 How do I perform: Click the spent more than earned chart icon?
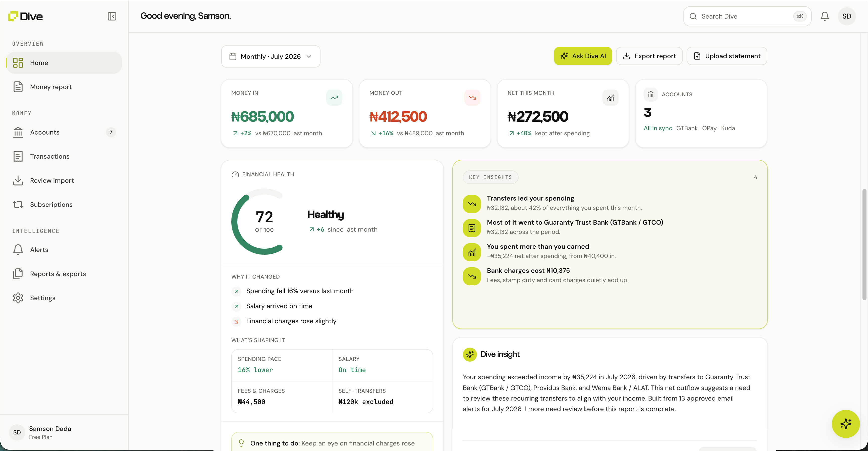click(472, 252)
